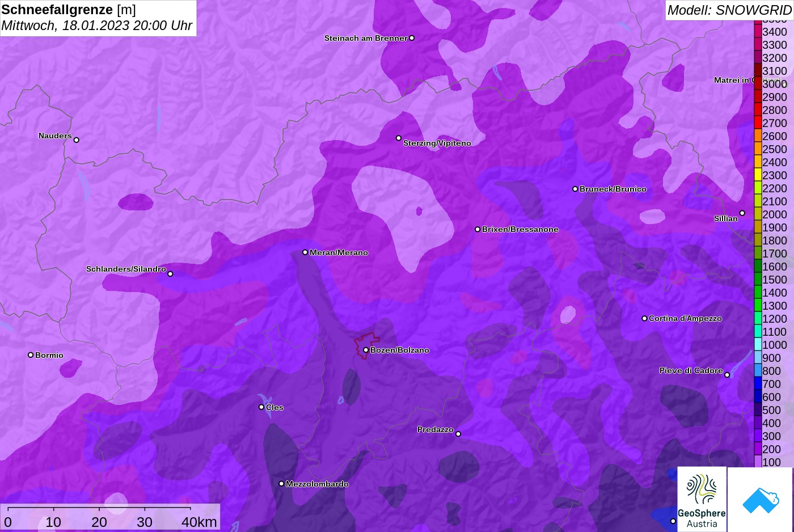Screen dimensions: 794x532
Task: Click the Bormio marker dot
Action: tap(31, 355)
